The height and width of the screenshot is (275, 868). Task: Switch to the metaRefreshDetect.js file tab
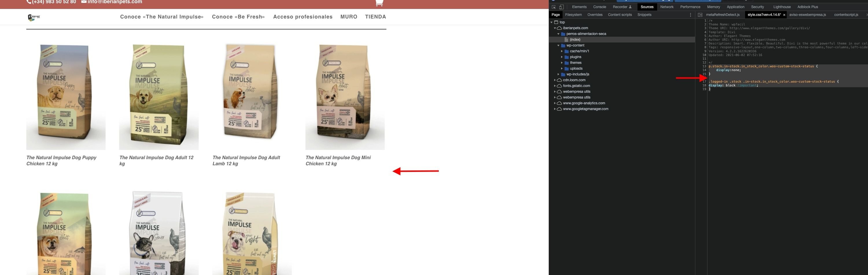click(x=723, y=15)
